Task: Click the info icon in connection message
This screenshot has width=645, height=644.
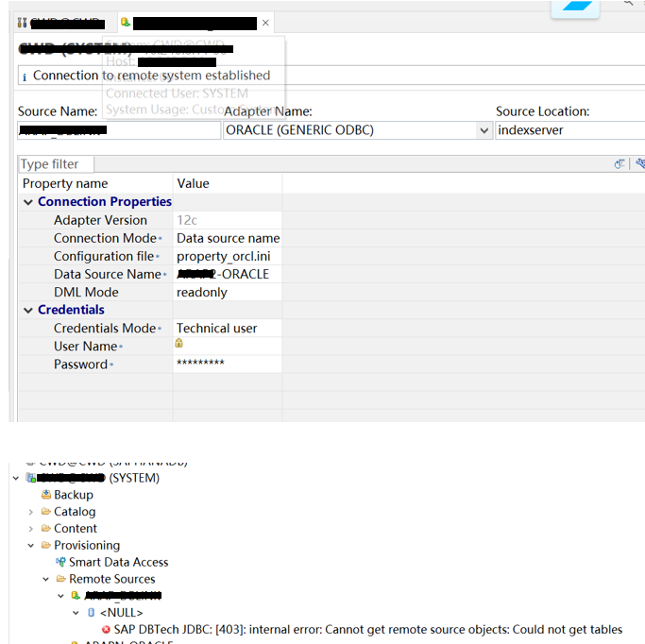Action: click(25, 76)
